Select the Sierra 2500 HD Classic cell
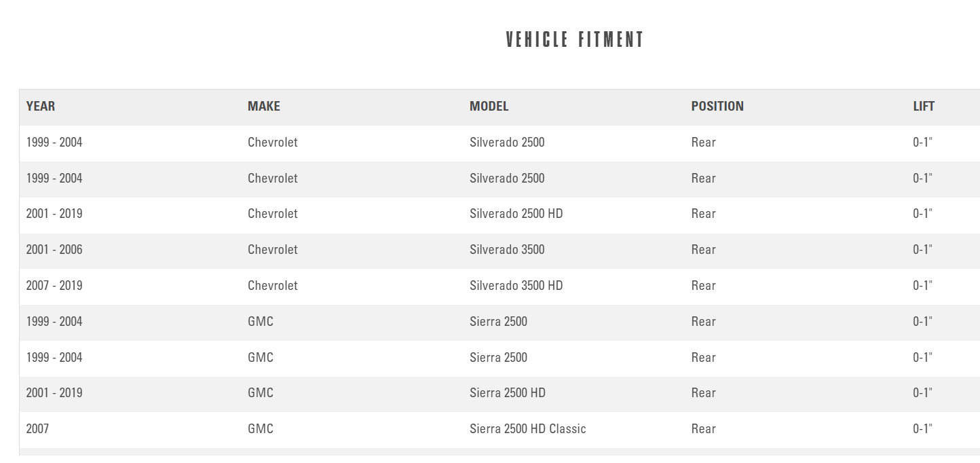The height and width of the screenshot is (463, 980). click(527, 429)
